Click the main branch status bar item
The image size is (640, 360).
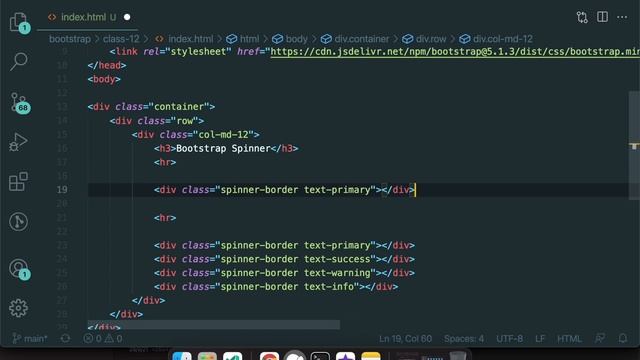coord(30,338)
